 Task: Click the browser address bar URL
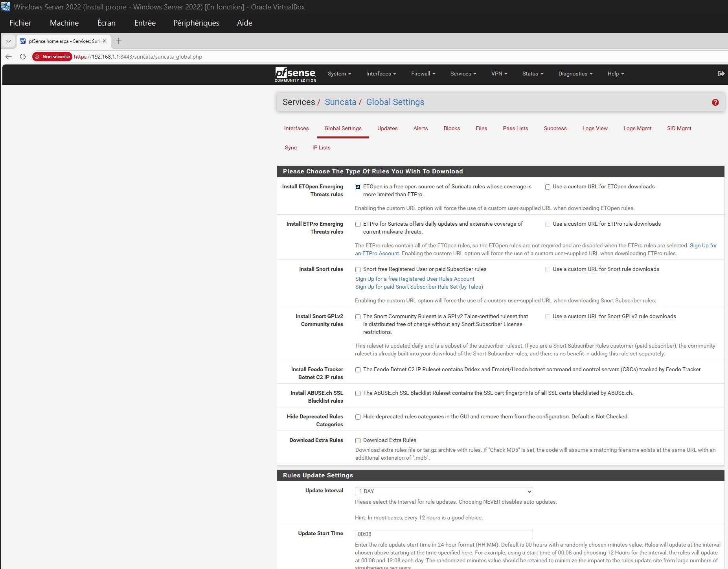coord(138,57)
